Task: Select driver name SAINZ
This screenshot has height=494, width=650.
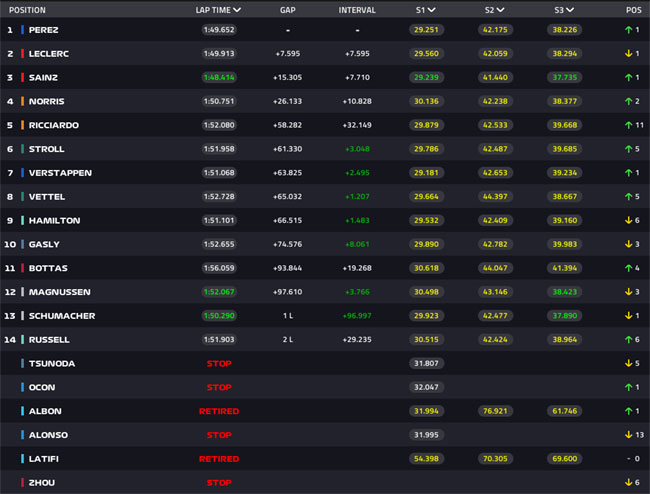Action: (x=43, y=77)
